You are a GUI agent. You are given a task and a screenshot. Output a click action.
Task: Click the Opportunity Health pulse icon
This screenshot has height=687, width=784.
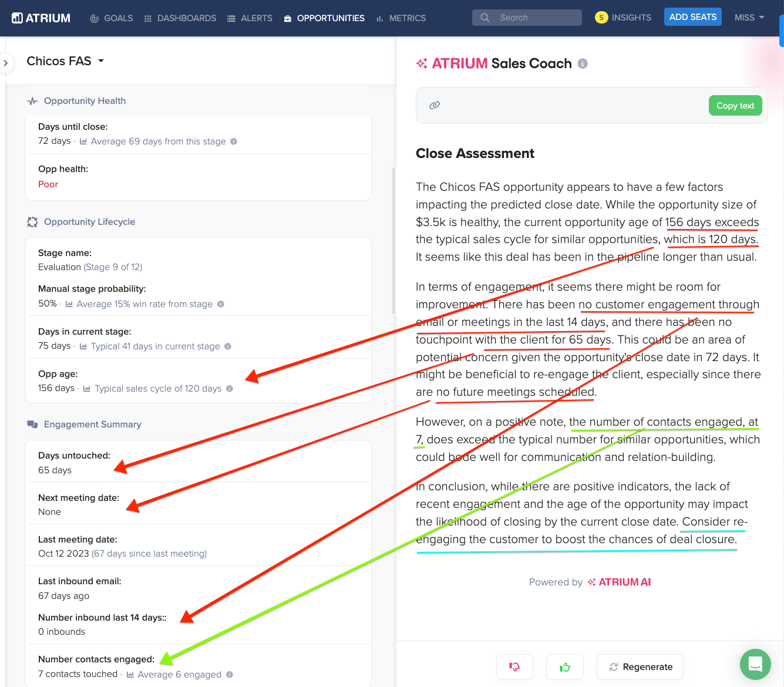coord(32,101)
